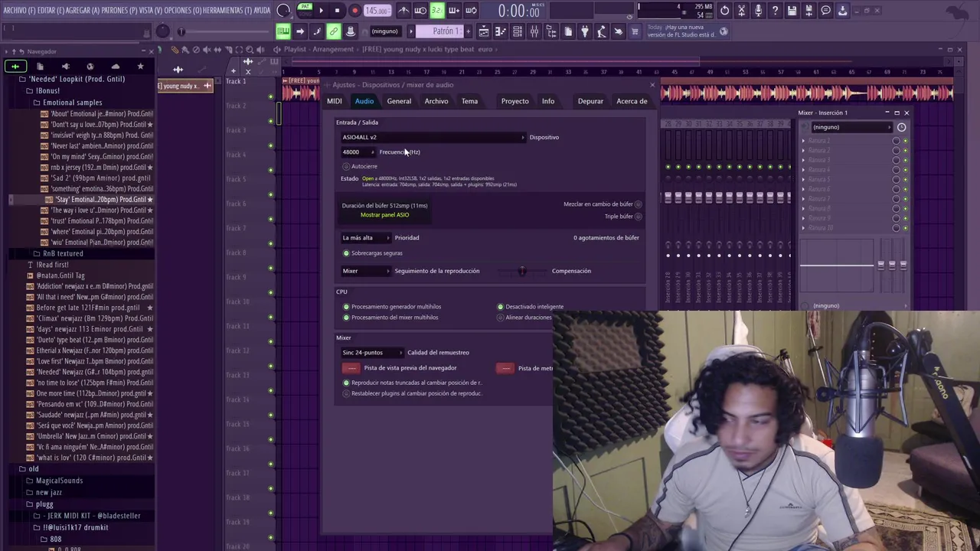Open the metronome icon in toolbar
This screenshot has width=980, height=551.
click(x=403, y=11)
